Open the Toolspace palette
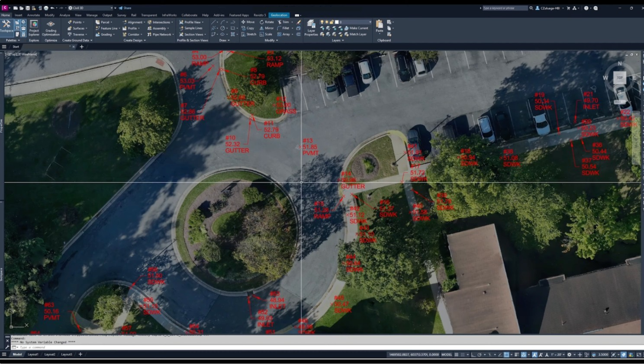The width and height of the screenshot is (644, 364). [x=6, y=26]
